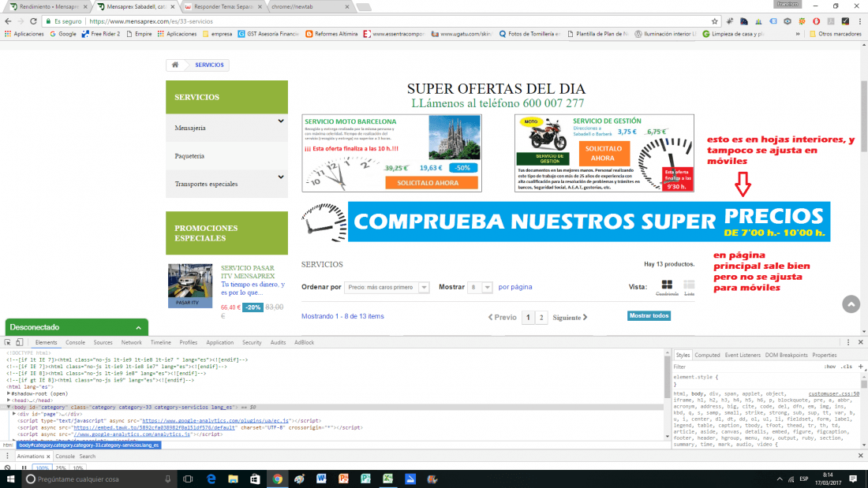Click the browser address bar URL
Viewport: 868px width, 488px height.
click(x=151, y=21)
